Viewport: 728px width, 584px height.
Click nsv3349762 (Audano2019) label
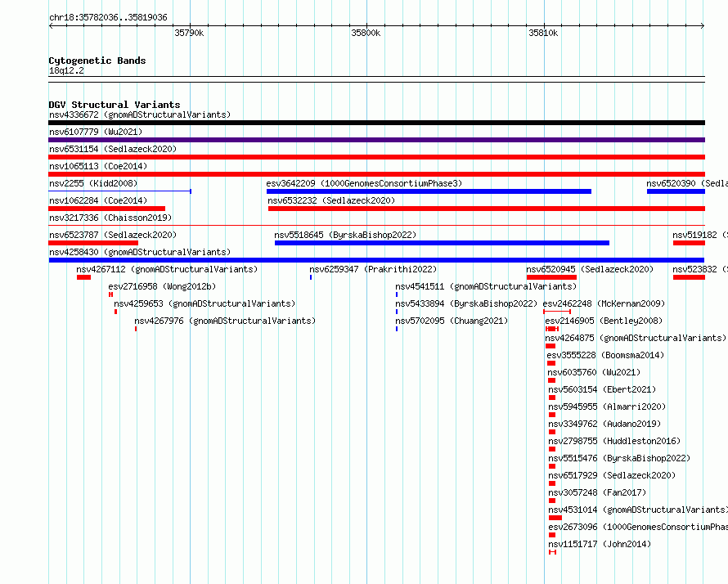pyautogui.click(x=604, y=424)
